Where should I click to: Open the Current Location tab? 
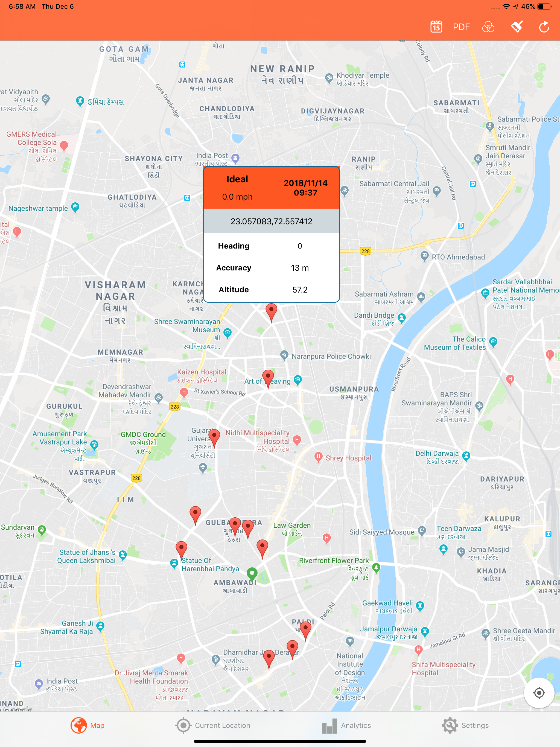click(213, 725)
